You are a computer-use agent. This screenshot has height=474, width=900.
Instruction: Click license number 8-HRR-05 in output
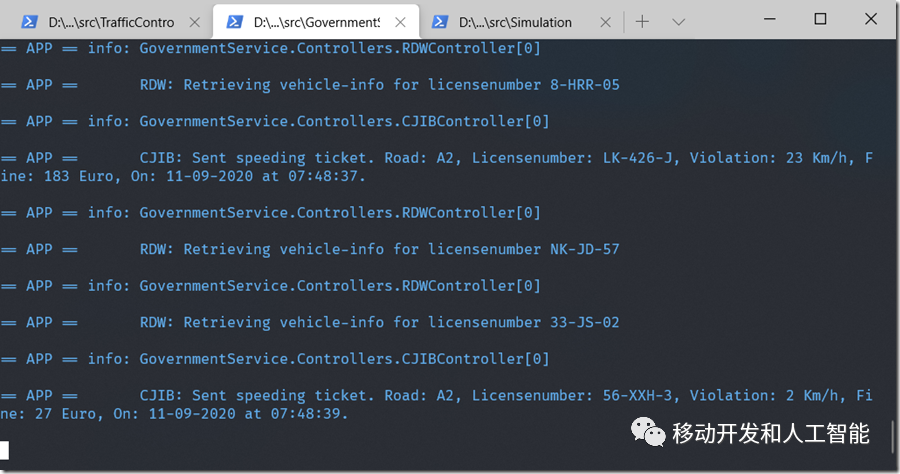click(585, 85)
